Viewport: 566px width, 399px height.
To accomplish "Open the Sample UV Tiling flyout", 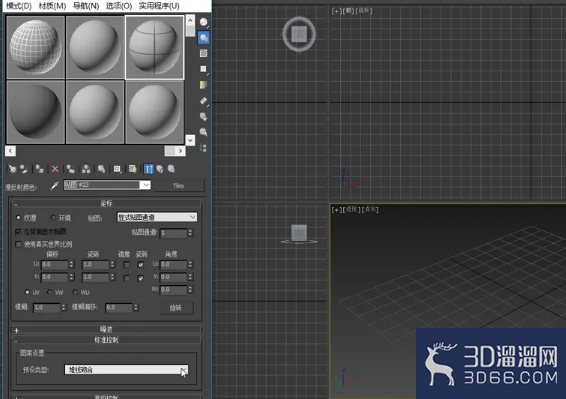I will tap(204, 69).
